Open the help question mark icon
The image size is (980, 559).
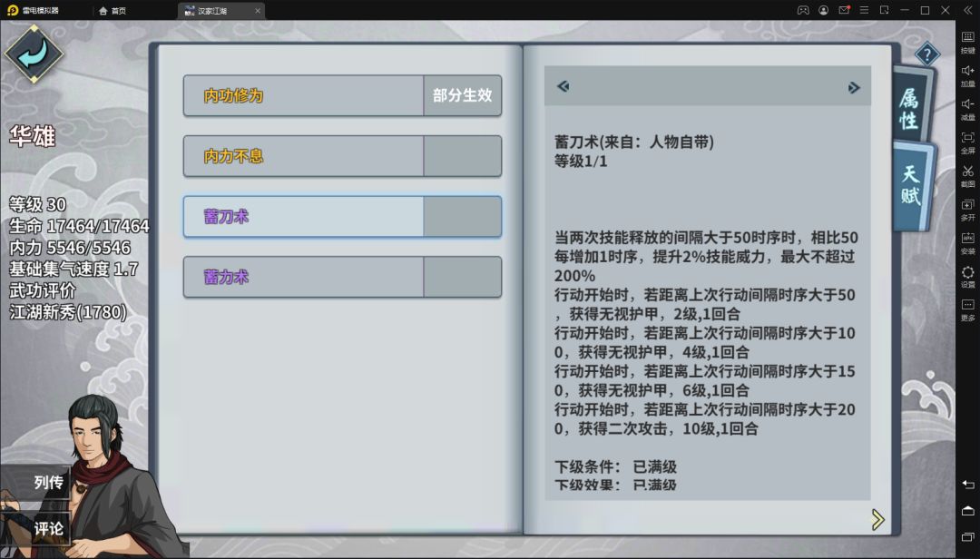[926, 54]
